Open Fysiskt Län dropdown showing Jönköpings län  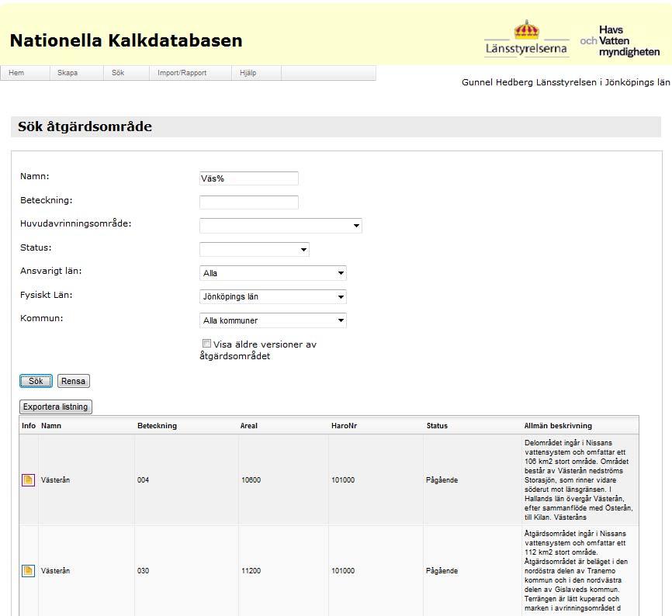pyautogui.click(x=273, y=296)
